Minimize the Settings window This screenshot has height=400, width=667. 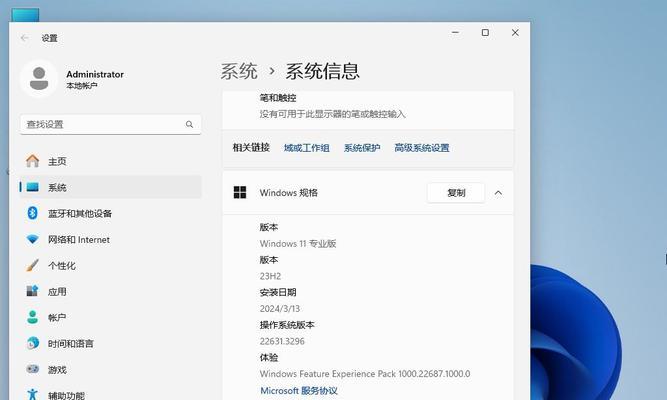pyautogui.click(x=455, y=32)
